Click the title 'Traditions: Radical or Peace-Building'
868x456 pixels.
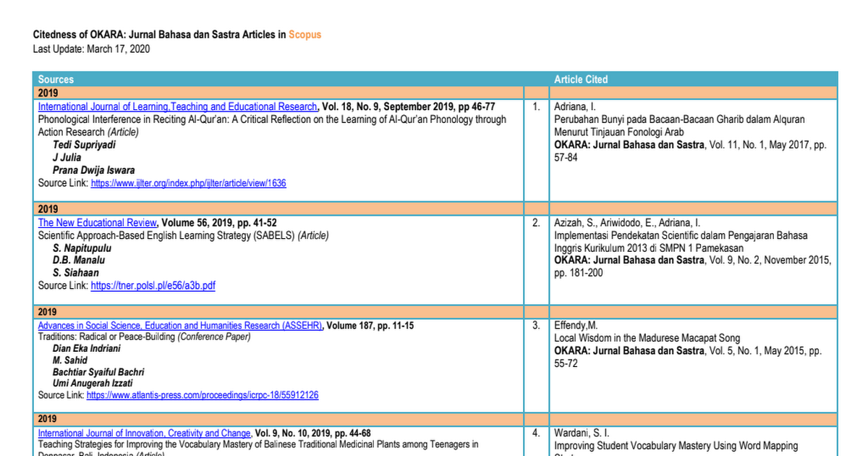(106, 337)
